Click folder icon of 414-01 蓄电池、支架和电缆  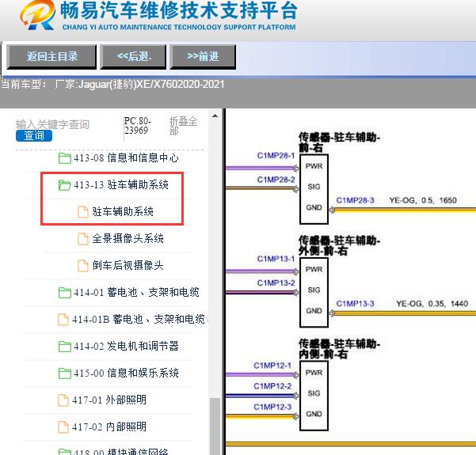(65, 293)
